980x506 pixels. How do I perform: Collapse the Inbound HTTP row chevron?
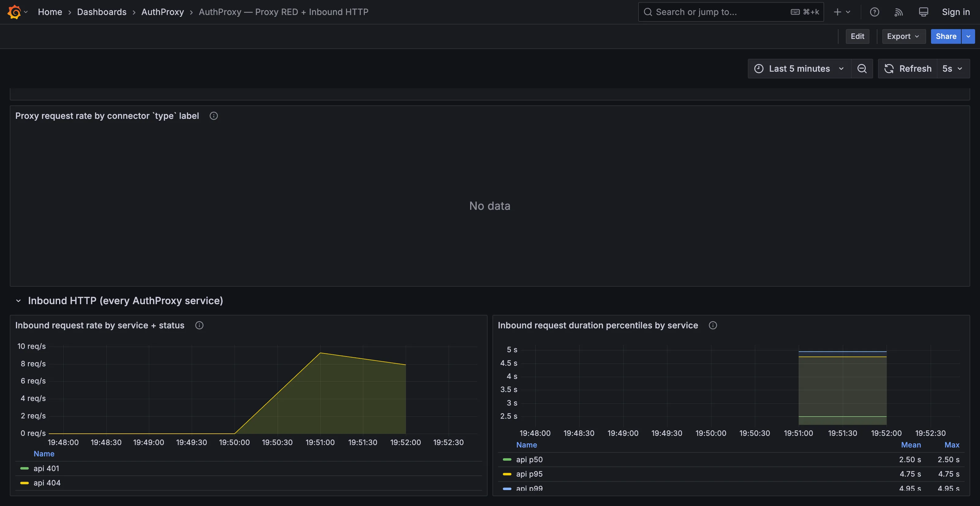pos(18,300)
